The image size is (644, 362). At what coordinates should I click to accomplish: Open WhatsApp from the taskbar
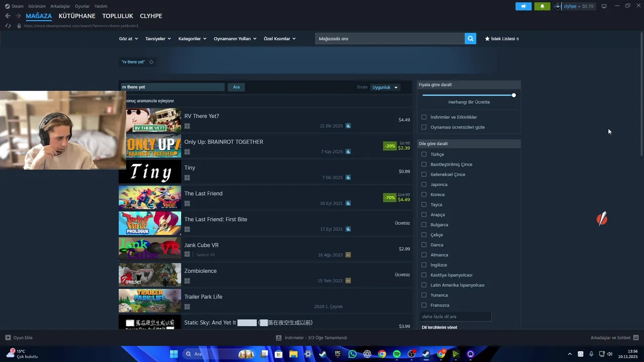352,354
